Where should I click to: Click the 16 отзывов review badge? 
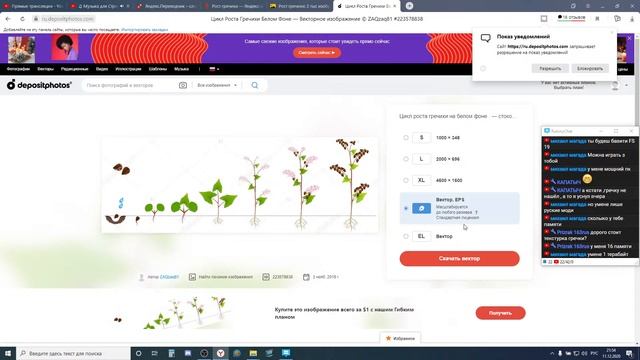coord(571,18)
